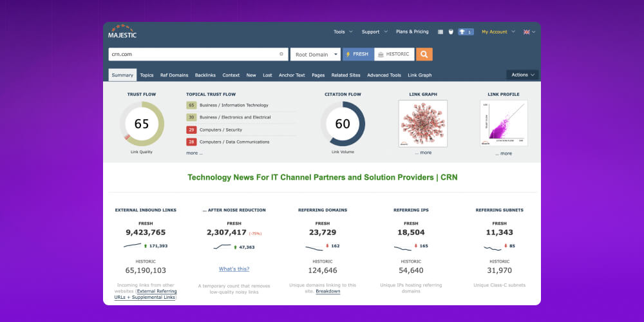The height and width of the screenshot is (322, 644).
Task: Click the orange search magnifier button
Action: [424, 54]
